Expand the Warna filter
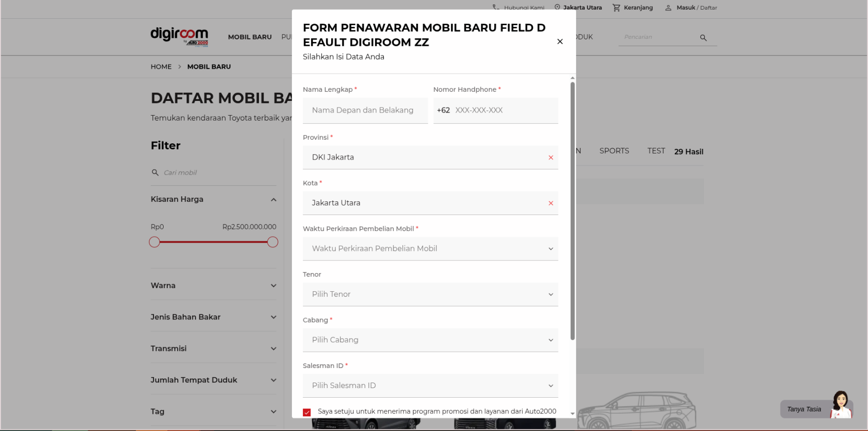The height and width of the screenshot is (431, 868). pos(273,286)
